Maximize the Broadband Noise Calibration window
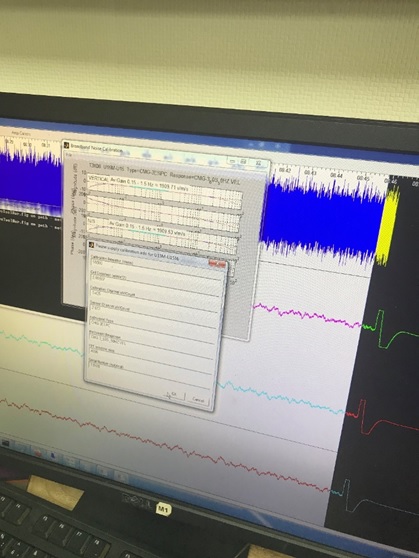This screenshot has width=419, height=558. (x=243, y=162)
